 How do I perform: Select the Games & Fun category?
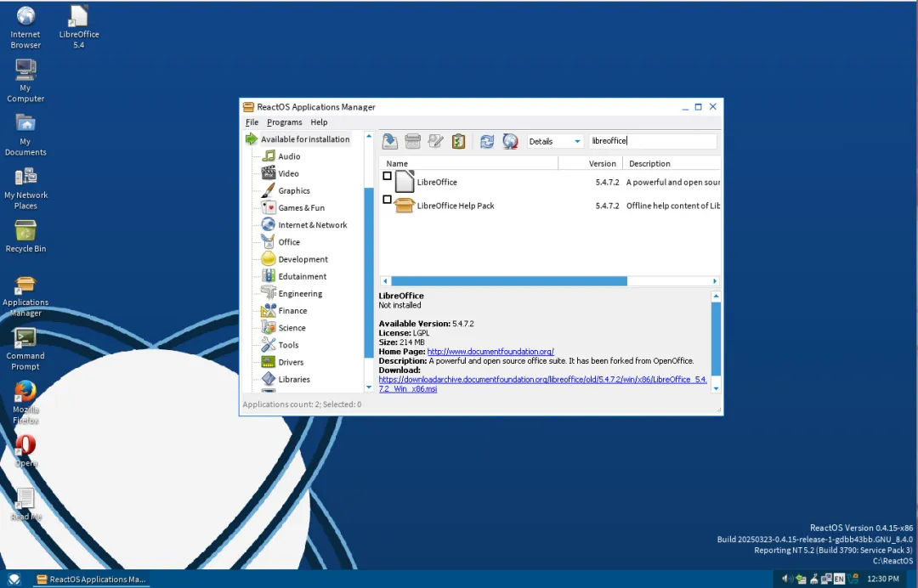point(292,207)
